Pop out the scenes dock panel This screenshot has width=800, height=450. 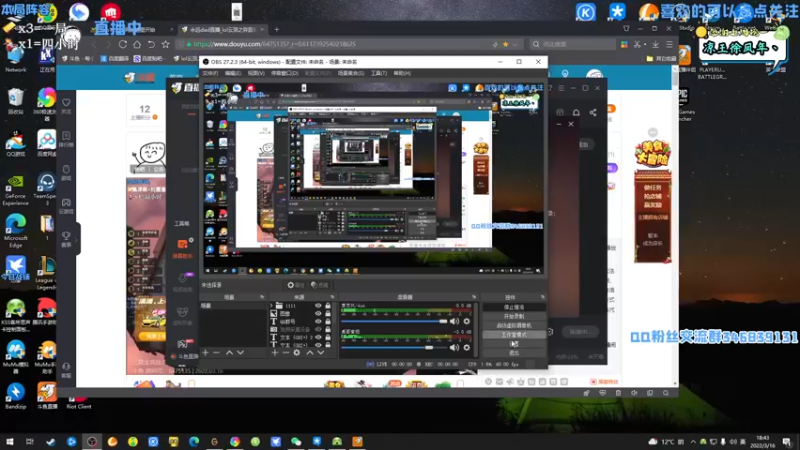(x=262, y=297)
